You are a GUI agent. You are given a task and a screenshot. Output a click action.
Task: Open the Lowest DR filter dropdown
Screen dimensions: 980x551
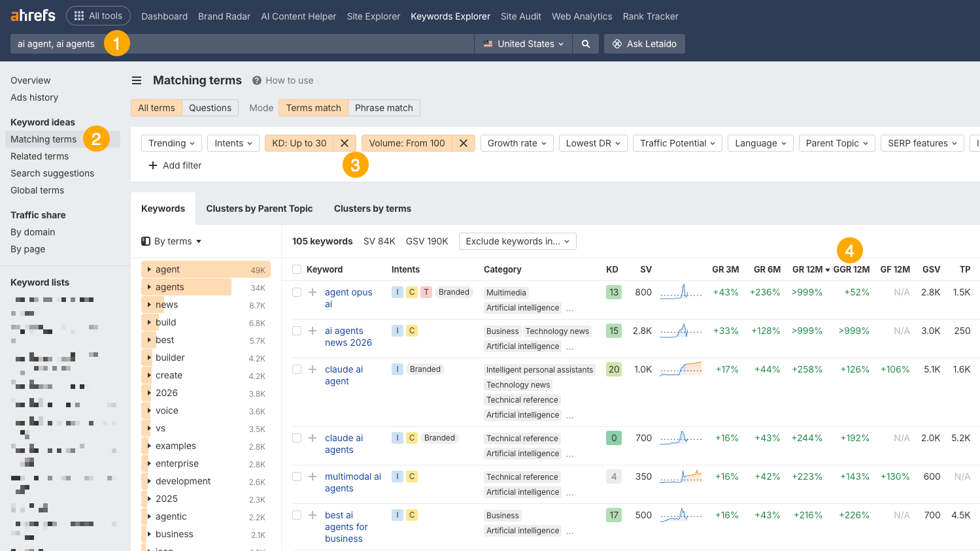(593, 143)
